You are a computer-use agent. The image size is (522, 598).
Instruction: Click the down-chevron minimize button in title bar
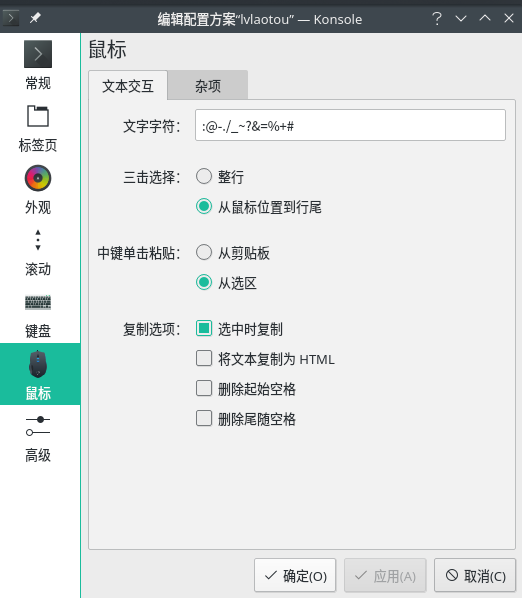point(461,18)
